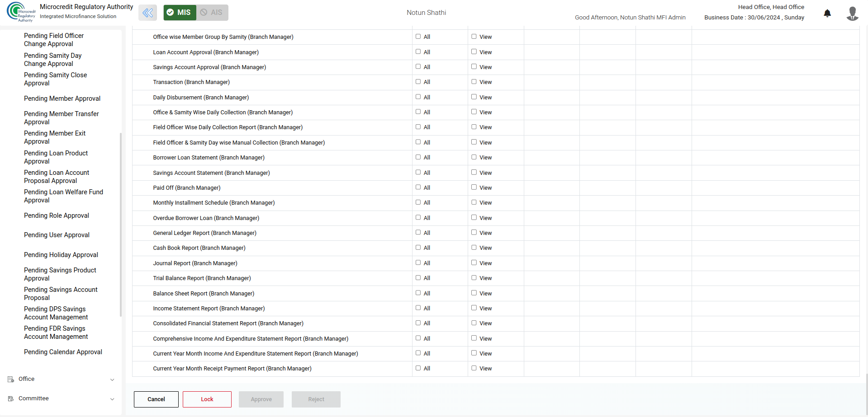Screen dimensions: 868x417
Task: Click Business Date 30/06/2024 text
Action: click(x=754, y=18)
